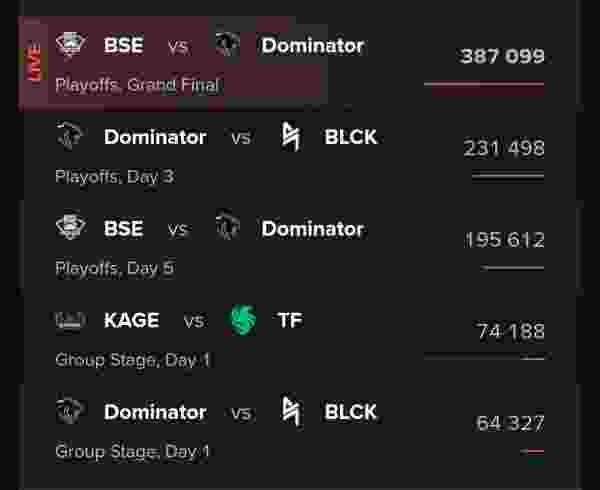Open the KAGE vs TF Group Stage match
The width and height of the screenshot is (600, 490).
click(300, 339)
